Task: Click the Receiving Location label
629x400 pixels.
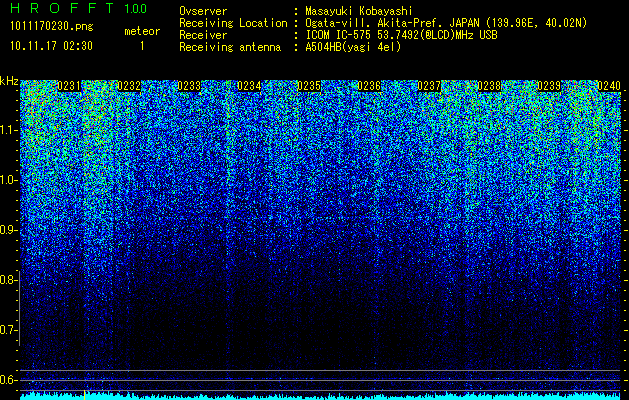Action: (x=233, y=23)
